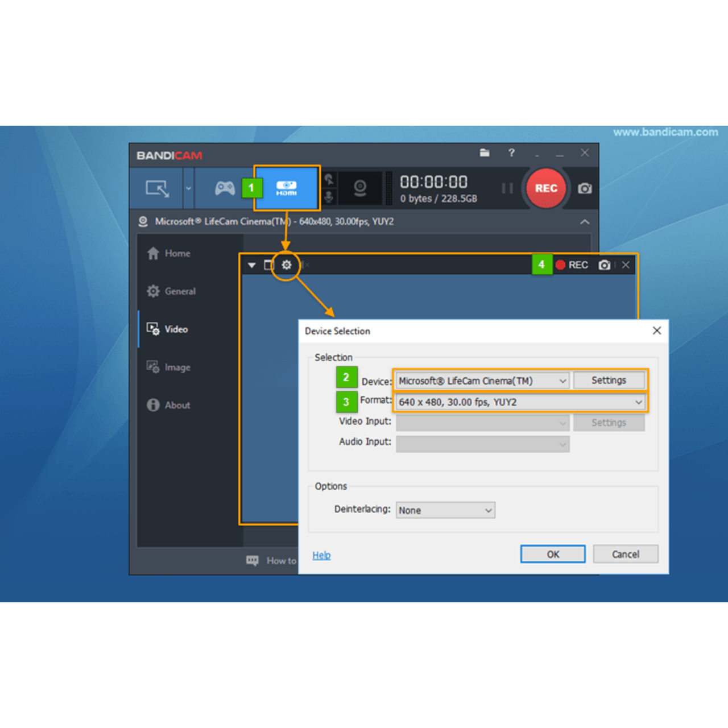Image resolution: width=728 pixels, height=728 pixels.
Task: Open Bandicam help question mark
Action: 511,152
